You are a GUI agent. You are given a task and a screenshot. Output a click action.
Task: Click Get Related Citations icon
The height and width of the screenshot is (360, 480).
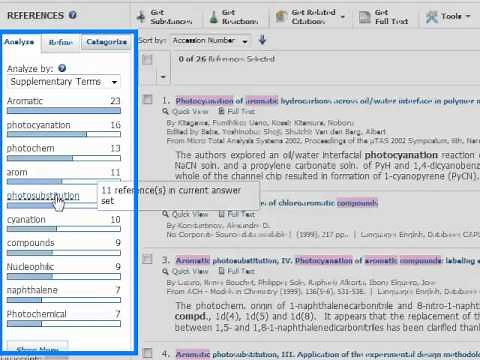pyautogui.click(x=281, y=16)
